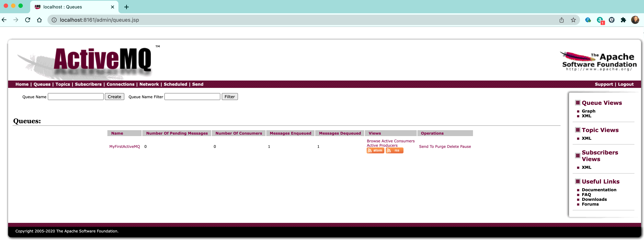Open the Scheduled section
The image size is (644, 242).
click(175, 84)
